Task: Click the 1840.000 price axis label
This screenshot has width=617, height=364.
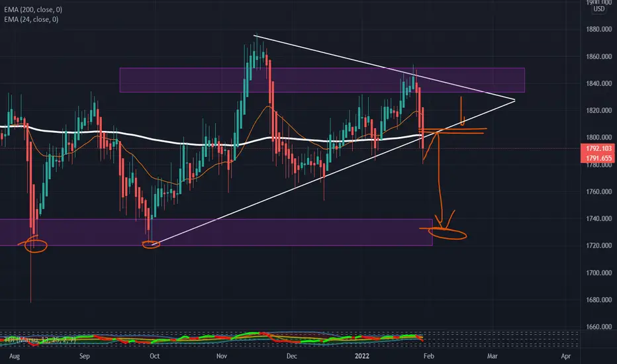Action: point(598,83)
